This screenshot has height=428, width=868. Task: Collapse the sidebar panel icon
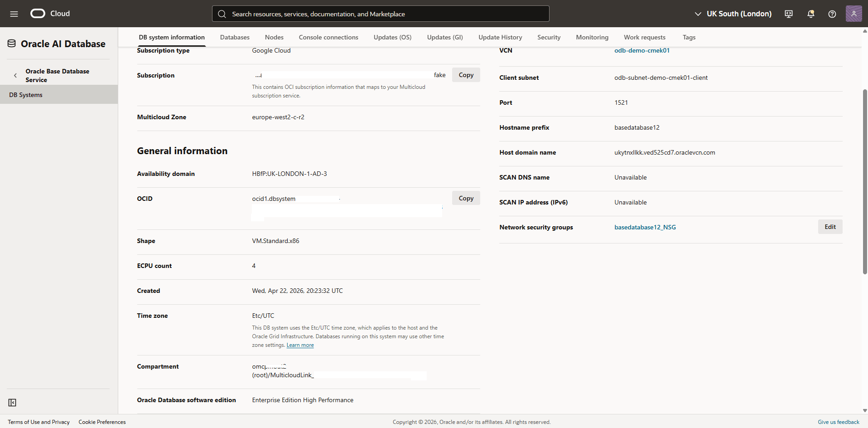12,403
